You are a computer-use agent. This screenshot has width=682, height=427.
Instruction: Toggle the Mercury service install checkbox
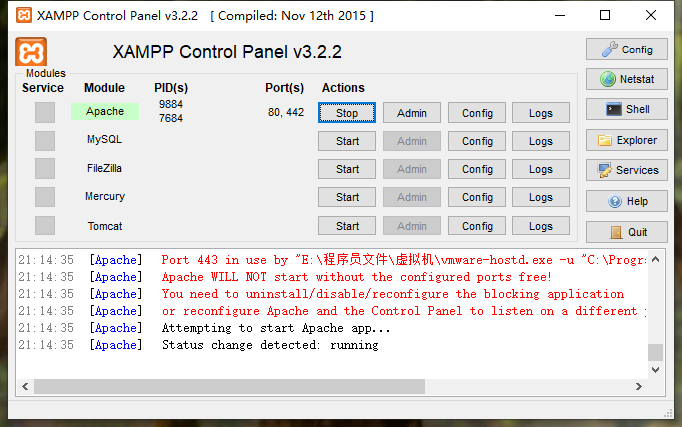coord(45,197)
